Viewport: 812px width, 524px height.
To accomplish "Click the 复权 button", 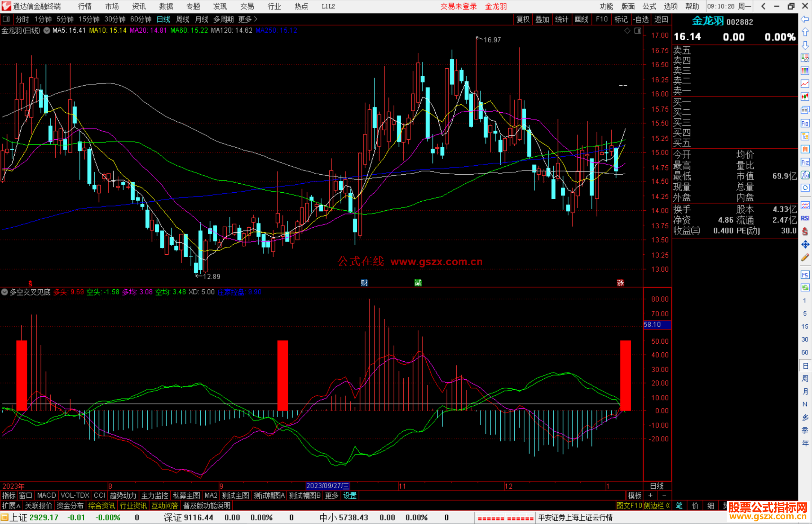I will click(523, 19).
